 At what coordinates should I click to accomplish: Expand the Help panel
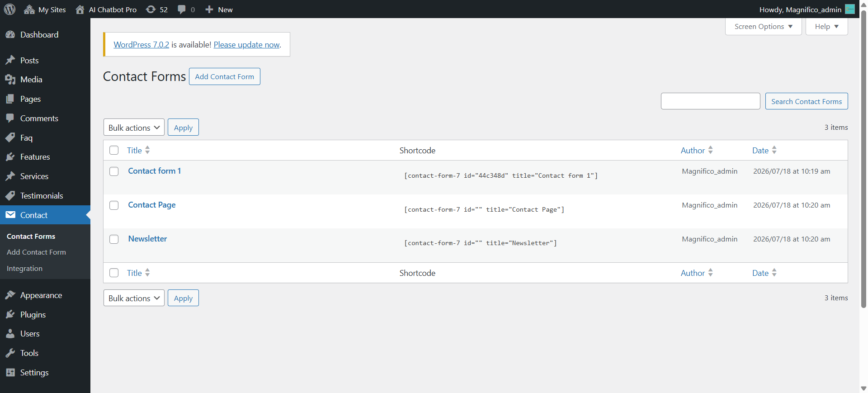click(x=826, y=27)
